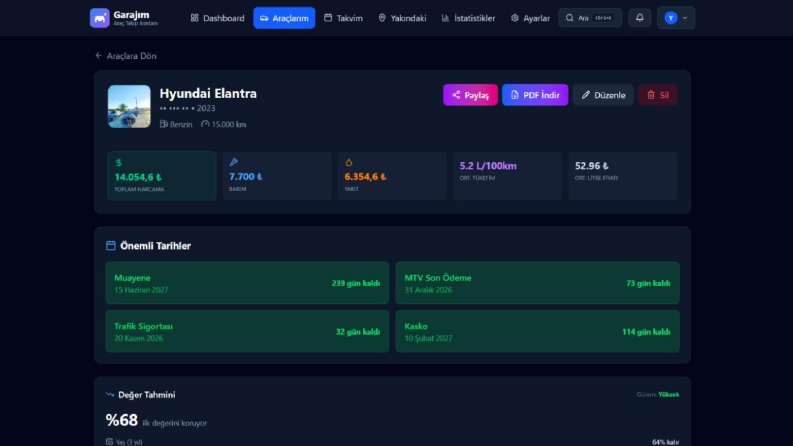Screen dimensions: 793x446
Task: Click the wrench icon in Bakım card
Action: [x=234, y=162]
